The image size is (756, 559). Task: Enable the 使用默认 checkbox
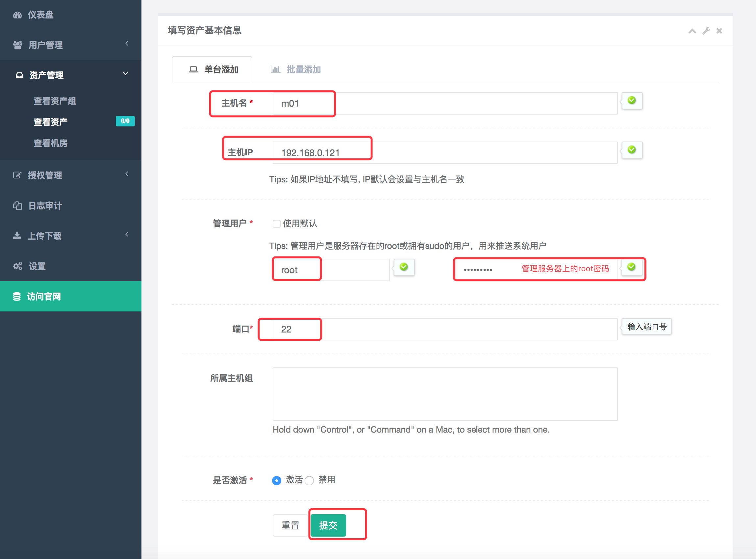tap(277, 224)
